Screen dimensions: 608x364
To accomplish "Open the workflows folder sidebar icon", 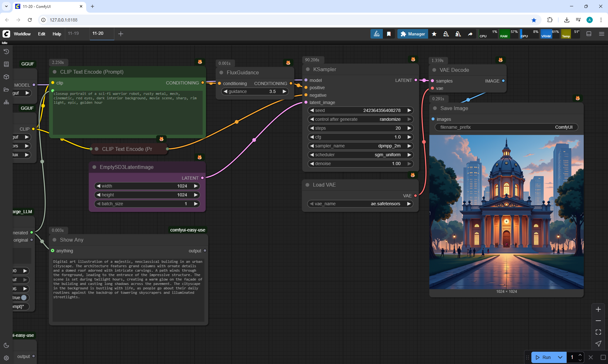I will coord(6,89).
